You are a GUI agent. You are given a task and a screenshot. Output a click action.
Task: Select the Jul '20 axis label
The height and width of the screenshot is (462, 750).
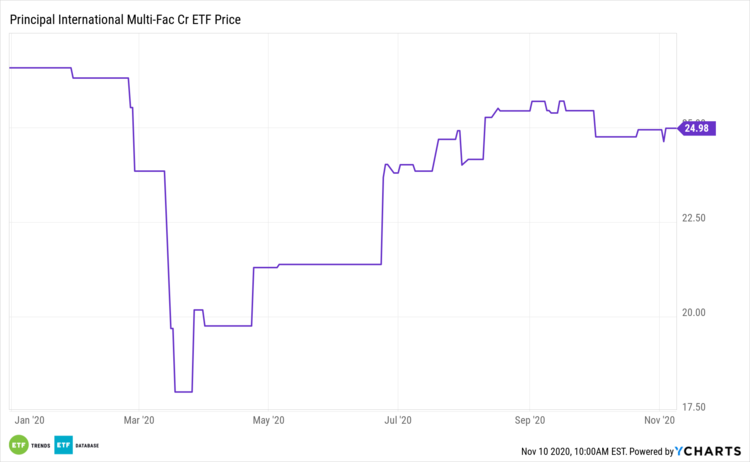398,421
